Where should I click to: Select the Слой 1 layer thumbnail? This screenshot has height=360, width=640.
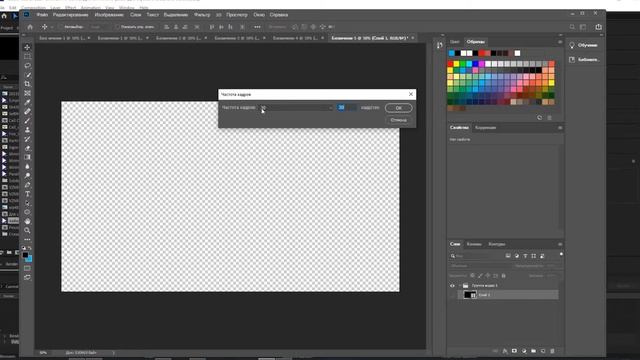[470, 295]
